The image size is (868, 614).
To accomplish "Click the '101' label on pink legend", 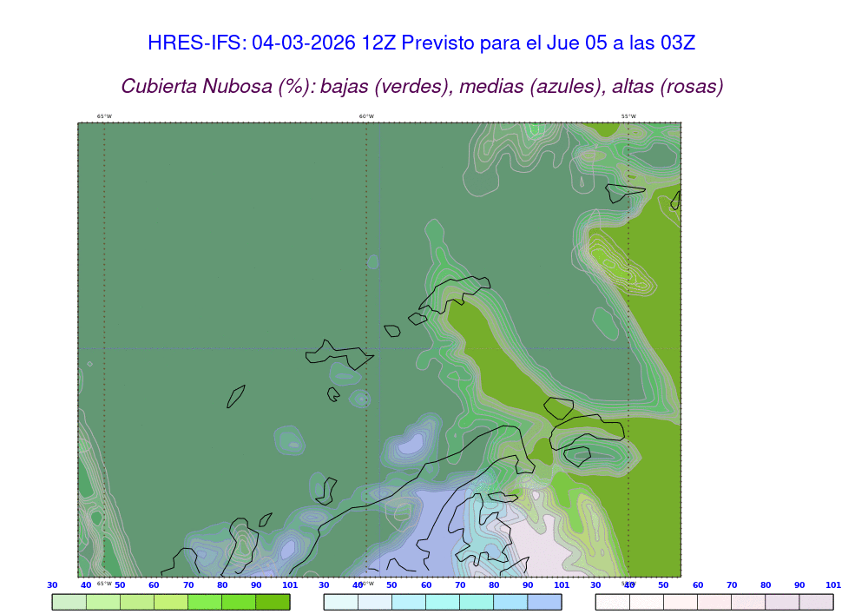I will pos(833,585).
